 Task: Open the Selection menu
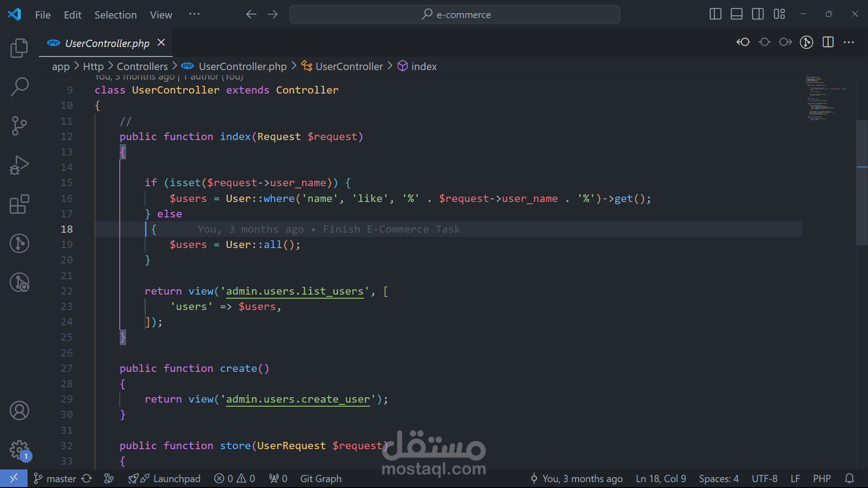tap(115, 15)
